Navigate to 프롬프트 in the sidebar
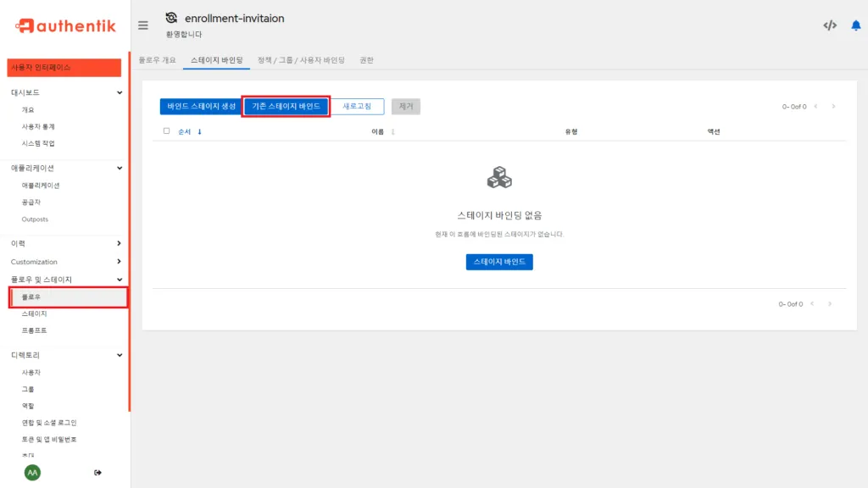This screenshot has height=488, width=868. point(34,330)
